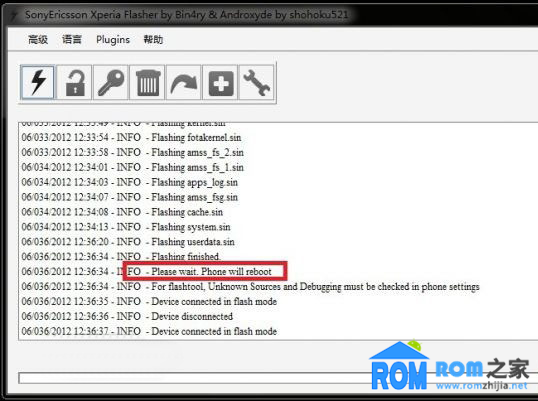The width and height of the screenshot is (538, 401).
Task: Select 'Device disconnected' log line
Action: tap(127, 316)
